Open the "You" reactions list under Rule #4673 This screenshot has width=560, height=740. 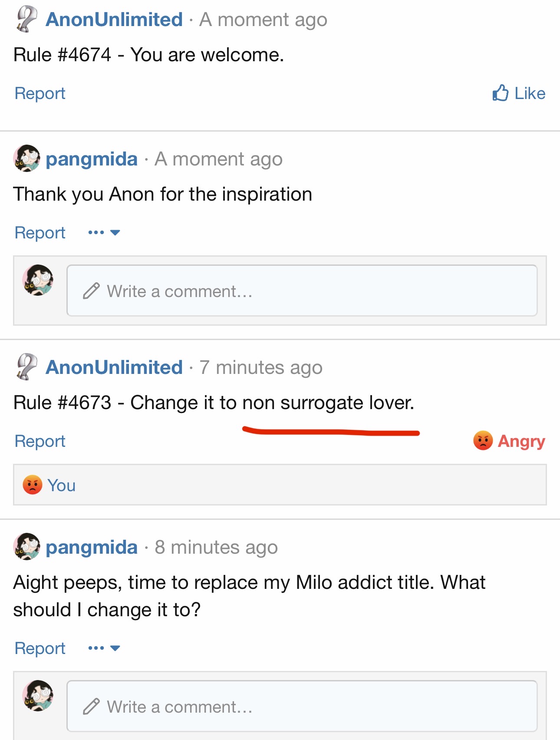pyautogui.click(x=62, y=485)
